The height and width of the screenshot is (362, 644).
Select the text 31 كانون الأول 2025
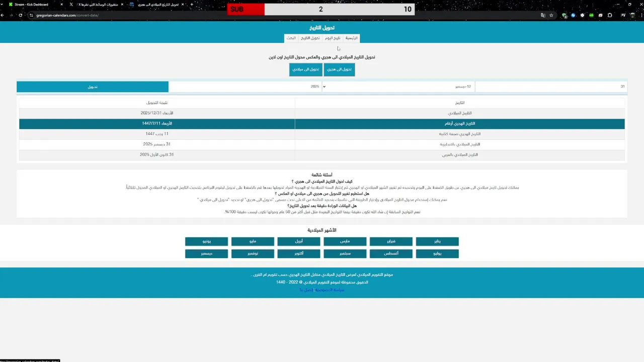157,155
